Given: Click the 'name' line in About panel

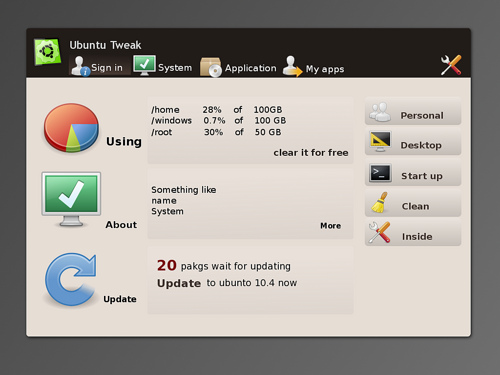Looking at the screenshot, I should coord(164,201).
